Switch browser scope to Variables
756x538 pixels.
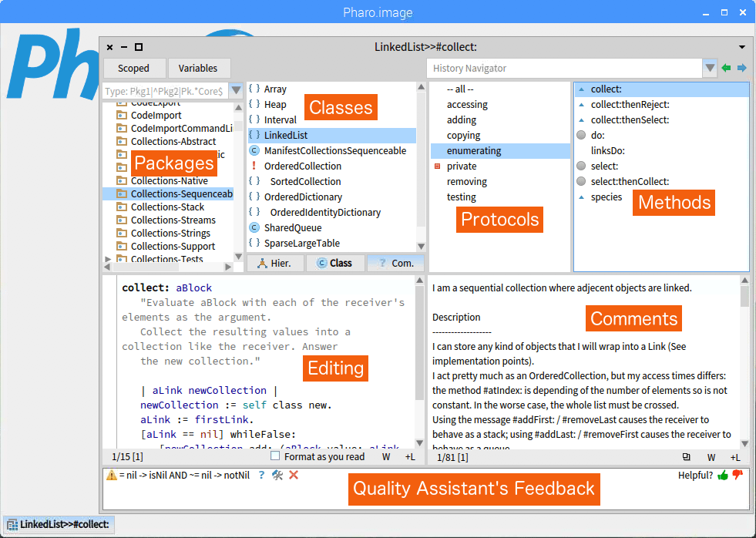click(199, 68)
